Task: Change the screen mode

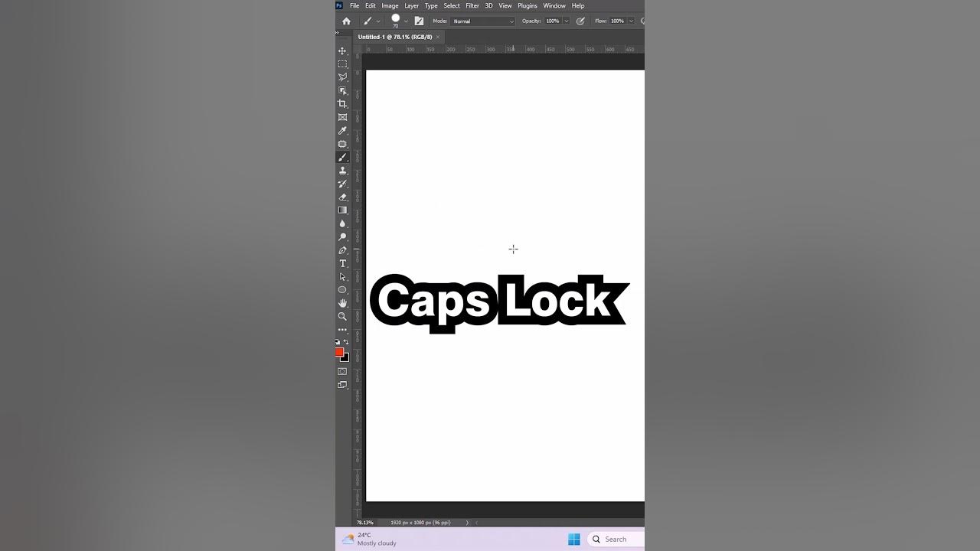Action: 342,385
